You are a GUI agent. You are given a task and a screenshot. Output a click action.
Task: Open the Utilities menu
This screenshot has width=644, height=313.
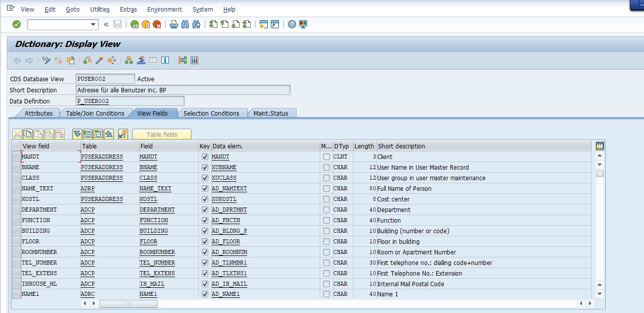tap(100, 10)
